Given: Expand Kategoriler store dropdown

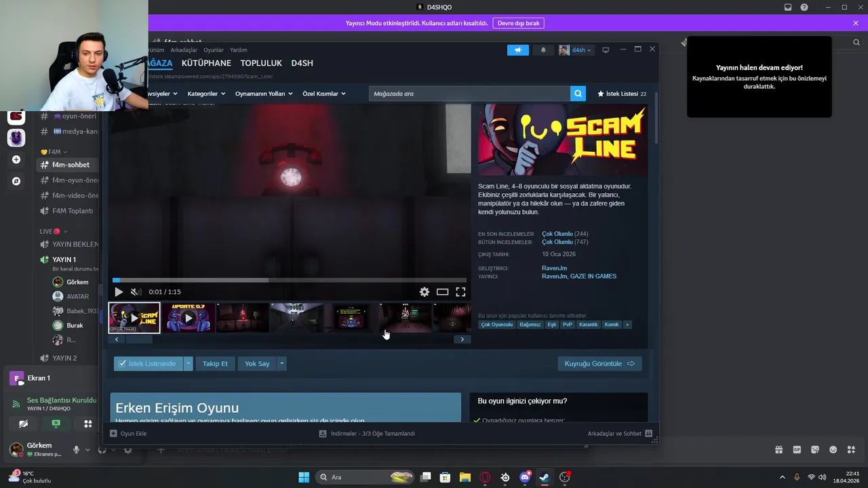Looking at the screenshot, I should coord(206,94).
